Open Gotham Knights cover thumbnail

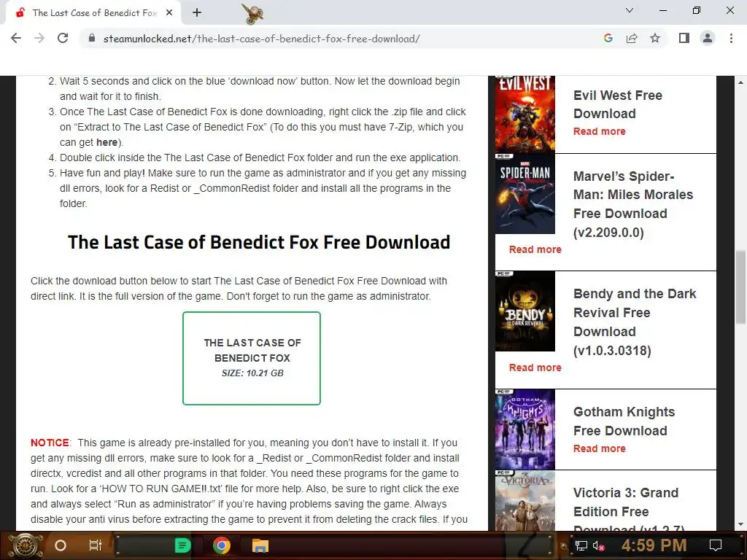click(x=525, y=429)
